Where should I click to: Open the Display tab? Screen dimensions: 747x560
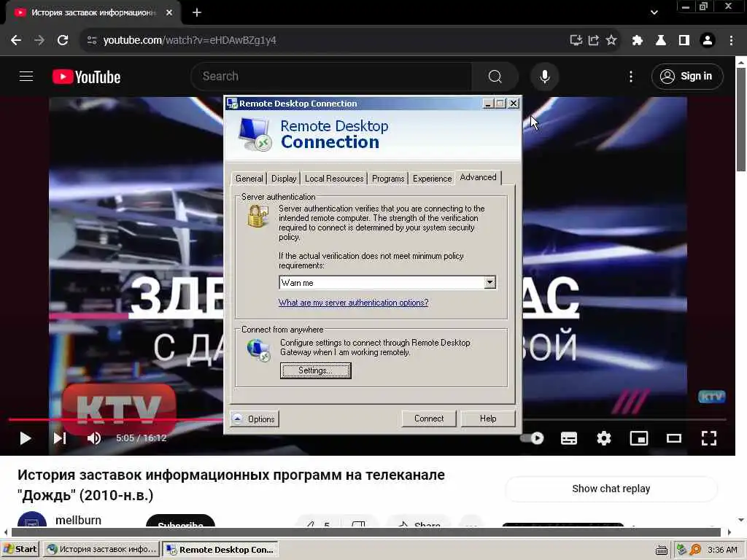tap(284, 179)
